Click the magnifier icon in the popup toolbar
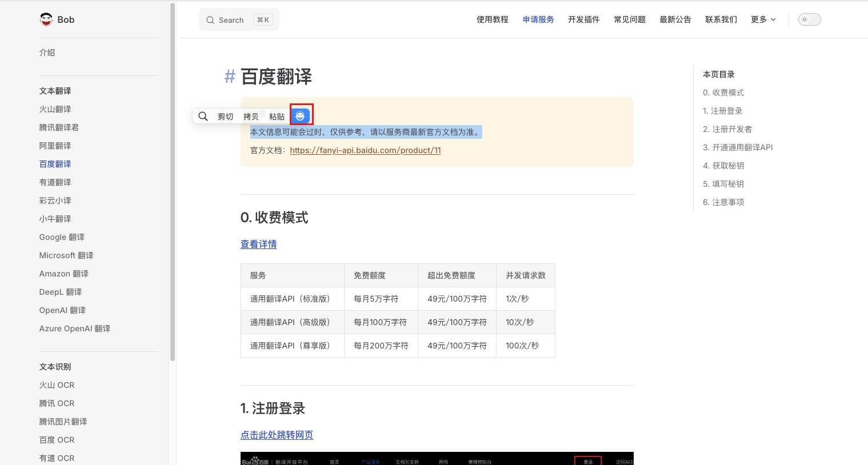868x465 pixels. (203, 117)
